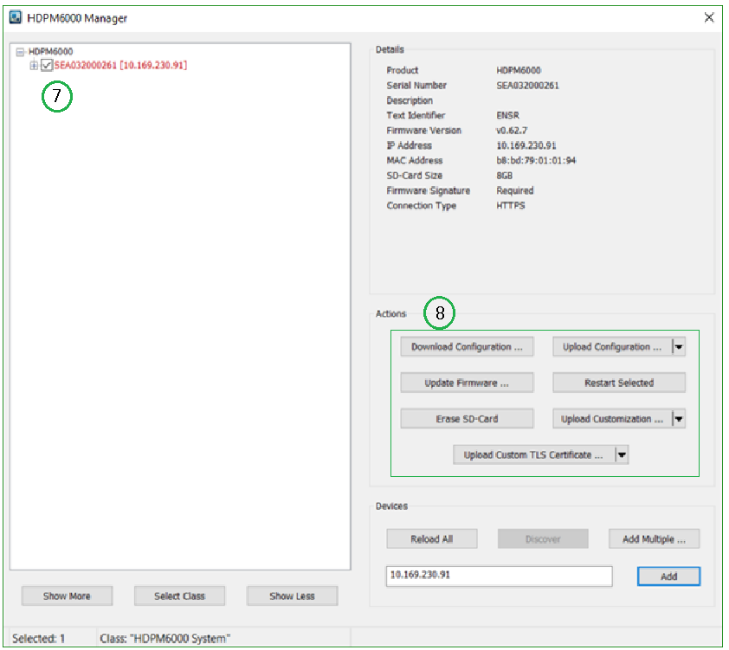Click Update Firmware button

tap(467, 383)
